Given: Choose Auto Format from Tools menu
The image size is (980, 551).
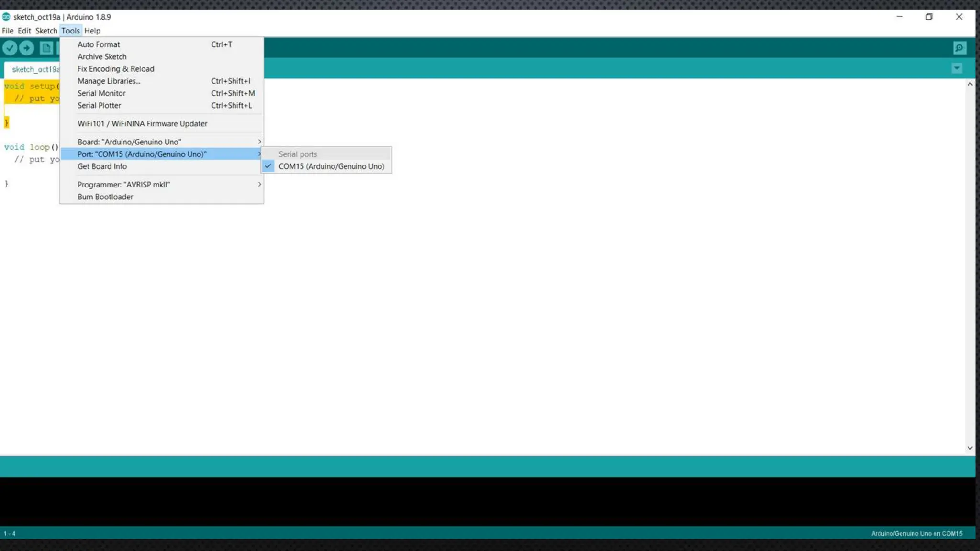Looking at the screenshot, I should (162, 44).
